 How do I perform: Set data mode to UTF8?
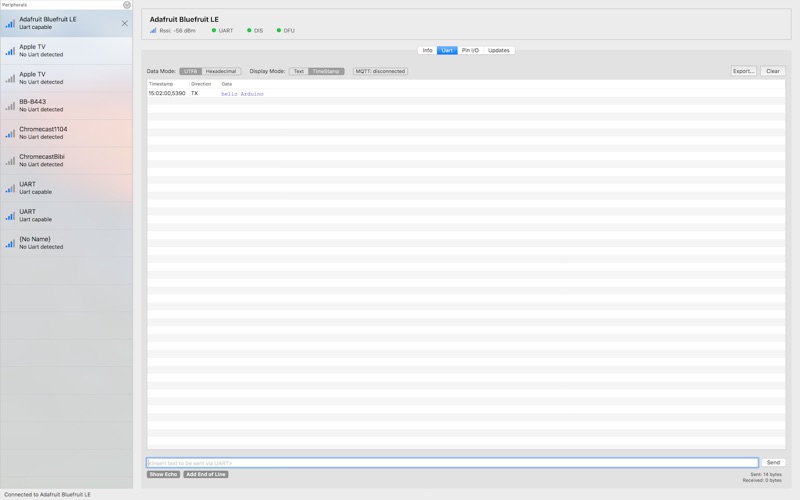191,71
